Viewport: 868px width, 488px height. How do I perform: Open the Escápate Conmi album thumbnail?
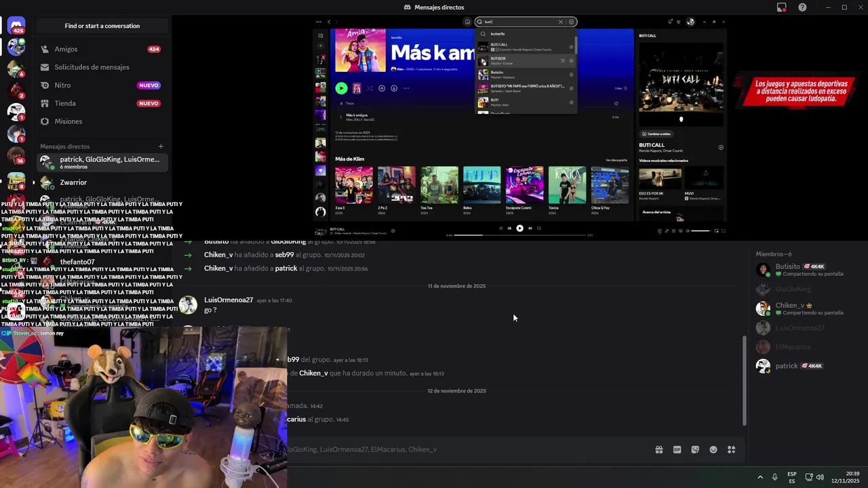point(524,185)
